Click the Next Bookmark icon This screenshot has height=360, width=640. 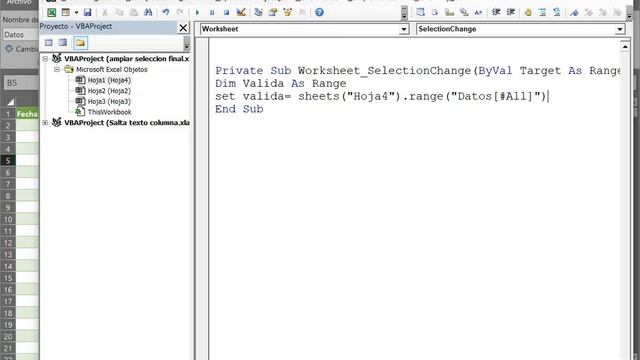[589, 12]
